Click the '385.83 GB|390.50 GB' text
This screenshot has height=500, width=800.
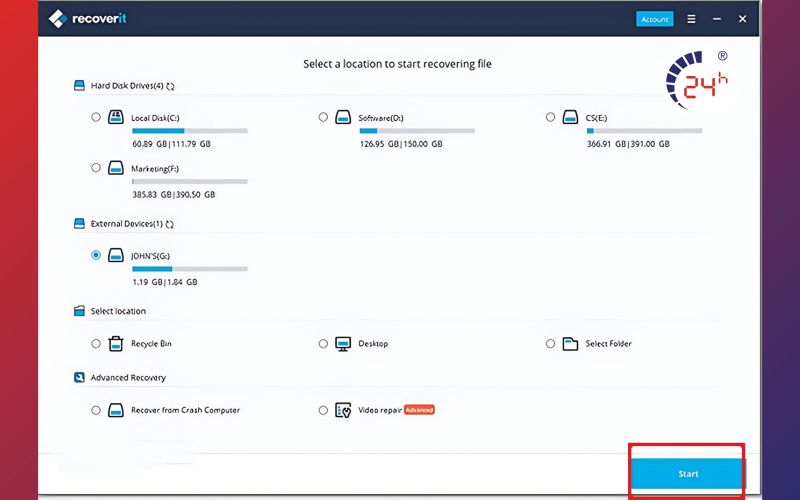[173, 194]
